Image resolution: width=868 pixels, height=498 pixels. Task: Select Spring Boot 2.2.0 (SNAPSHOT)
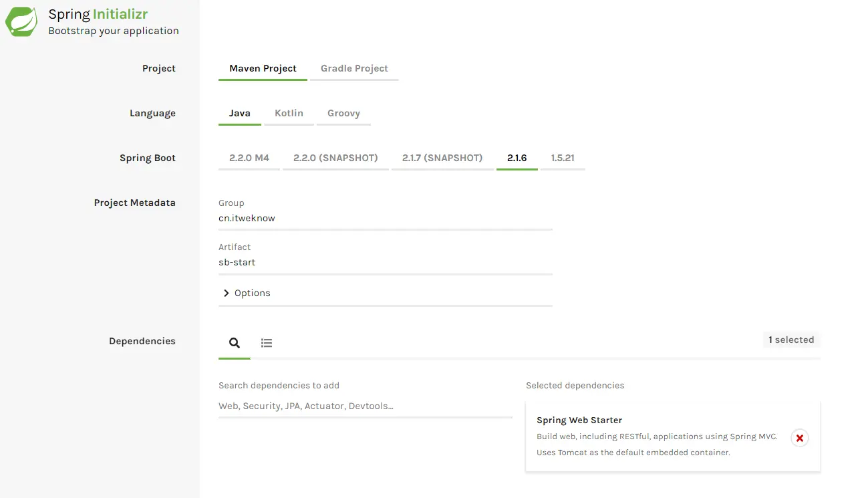pos(335,158)
